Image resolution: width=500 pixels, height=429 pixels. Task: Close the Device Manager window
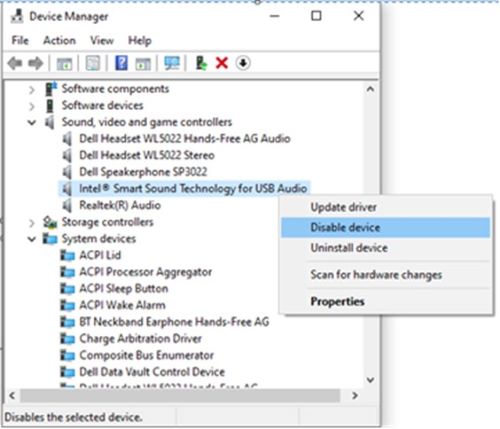358,16
